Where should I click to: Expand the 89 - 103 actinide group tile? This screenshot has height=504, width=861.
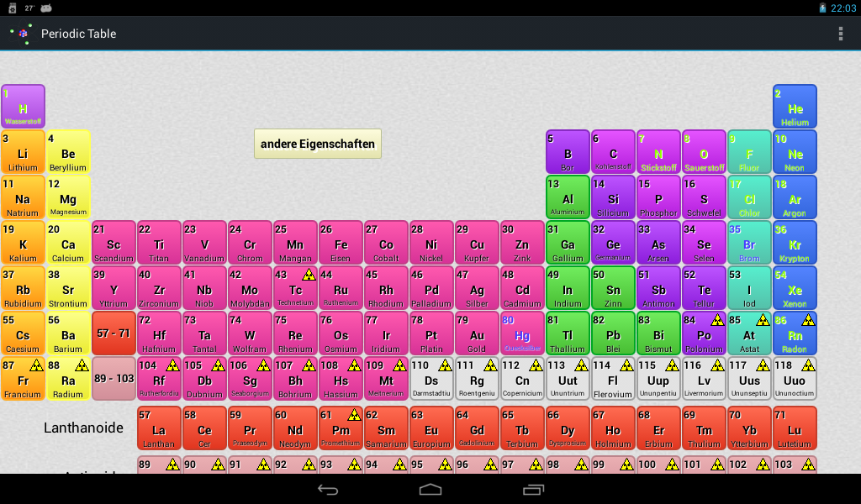pos(114,378)
